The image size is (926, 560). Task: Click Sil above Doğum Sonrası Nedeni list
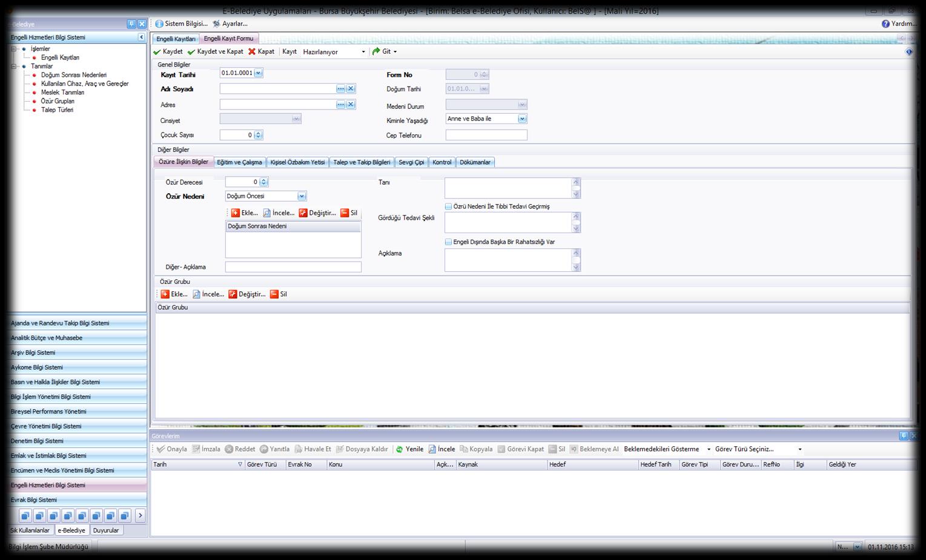(x=349, y=213)
